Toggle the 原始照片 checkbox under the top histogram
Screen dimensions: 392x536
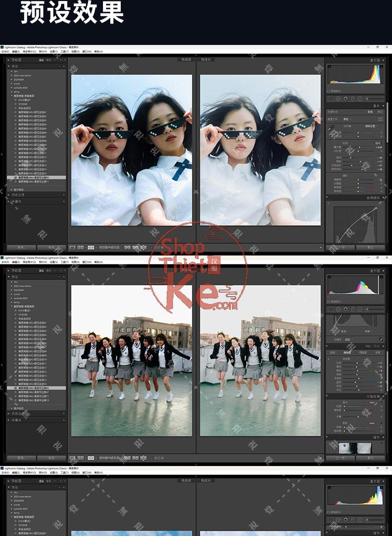point(329,90)
